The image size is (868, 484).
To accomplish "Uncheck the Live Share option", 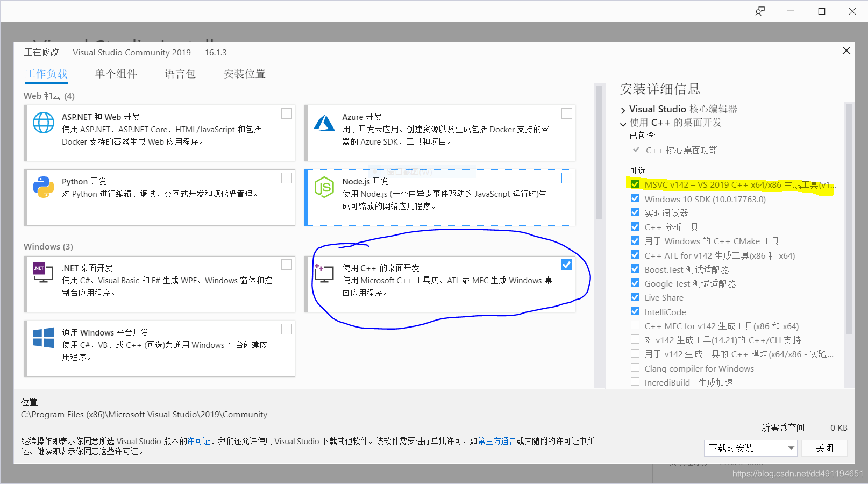I will (635, 297).
